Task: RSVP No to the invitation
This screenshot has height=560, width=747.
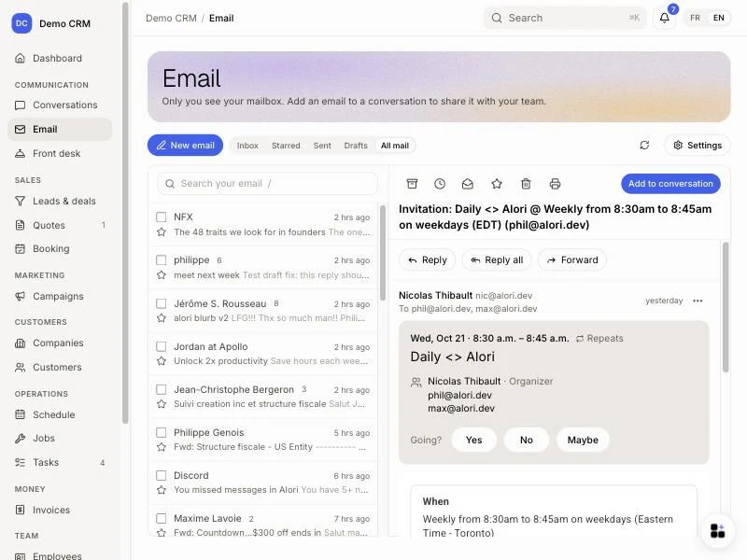Action: point(527,440)
